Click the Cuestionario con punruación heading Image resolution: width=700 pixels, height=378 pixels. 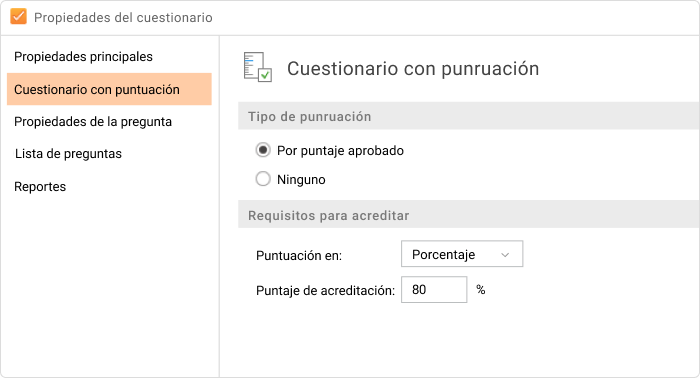(413, 68)
